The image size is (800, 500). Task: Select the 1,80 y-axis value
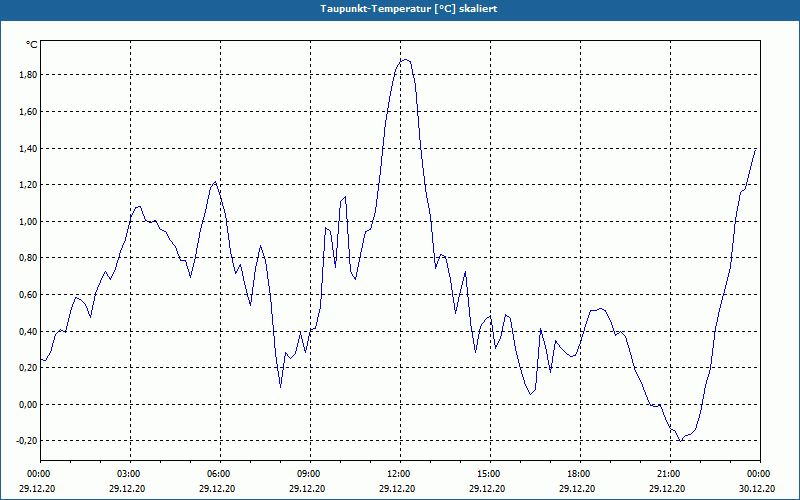29,75
